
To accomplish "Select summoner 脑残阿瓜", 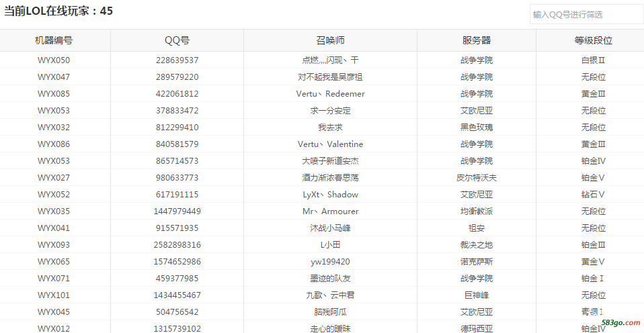I will 330,312.
